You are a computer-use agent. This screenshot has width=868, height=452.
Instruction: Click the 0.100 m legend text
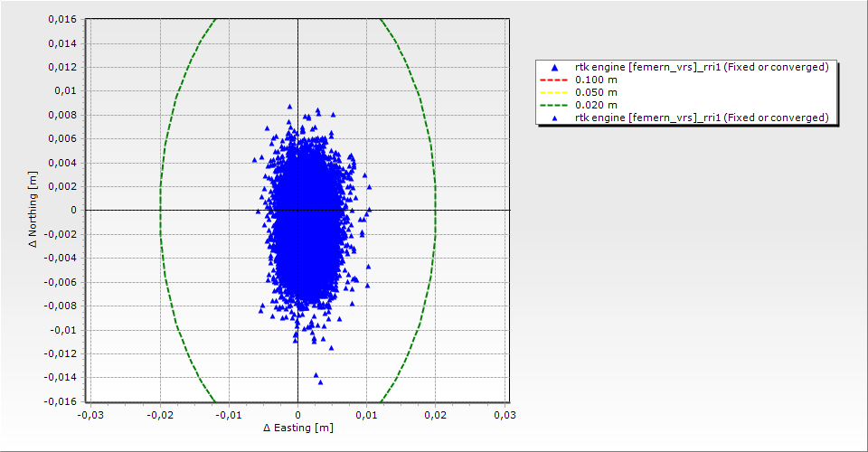coord(596,80)
